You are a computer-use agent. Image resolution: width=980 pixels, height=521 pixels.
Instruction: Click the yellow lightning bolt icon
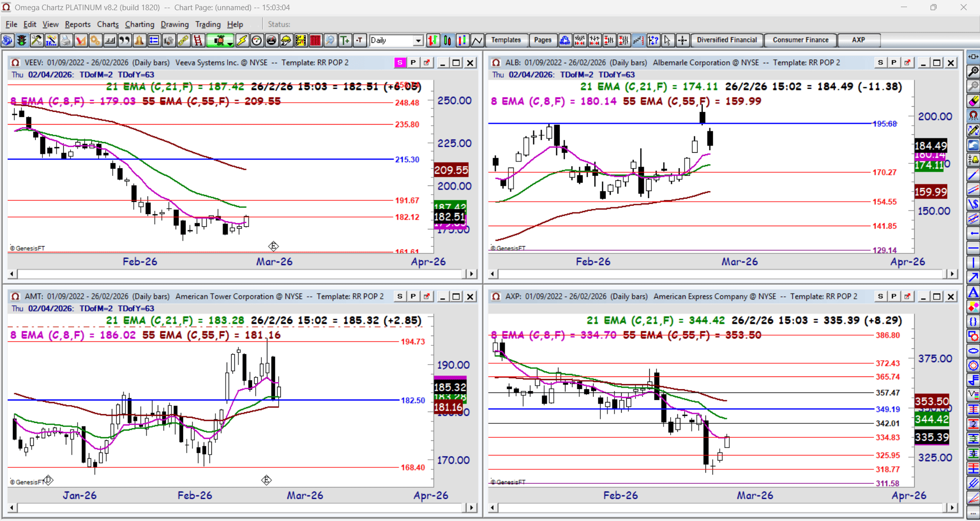click(242, 40)
